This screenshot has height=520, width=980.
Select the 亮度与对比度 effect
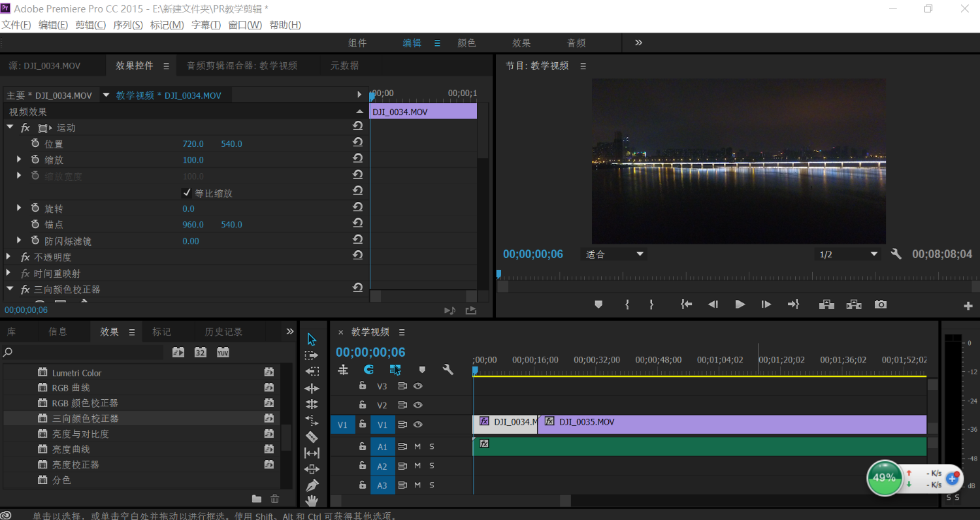(x=80, y=434)
